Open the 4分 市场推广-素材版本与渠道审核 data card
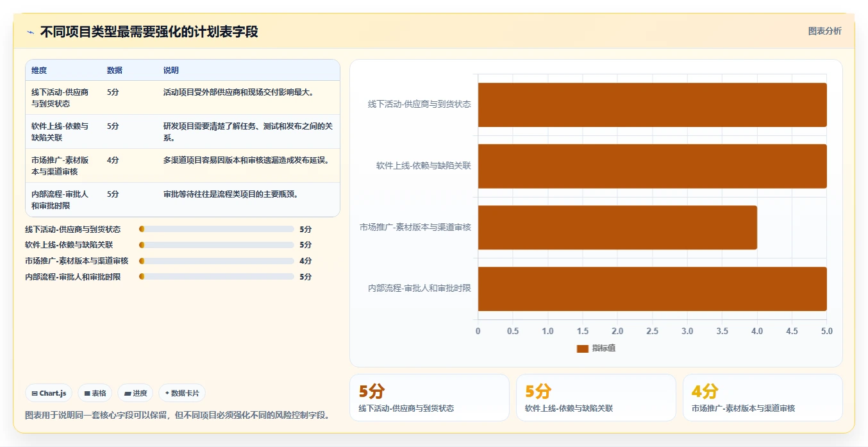Screen dimensions: 868x447 [763, 398]
